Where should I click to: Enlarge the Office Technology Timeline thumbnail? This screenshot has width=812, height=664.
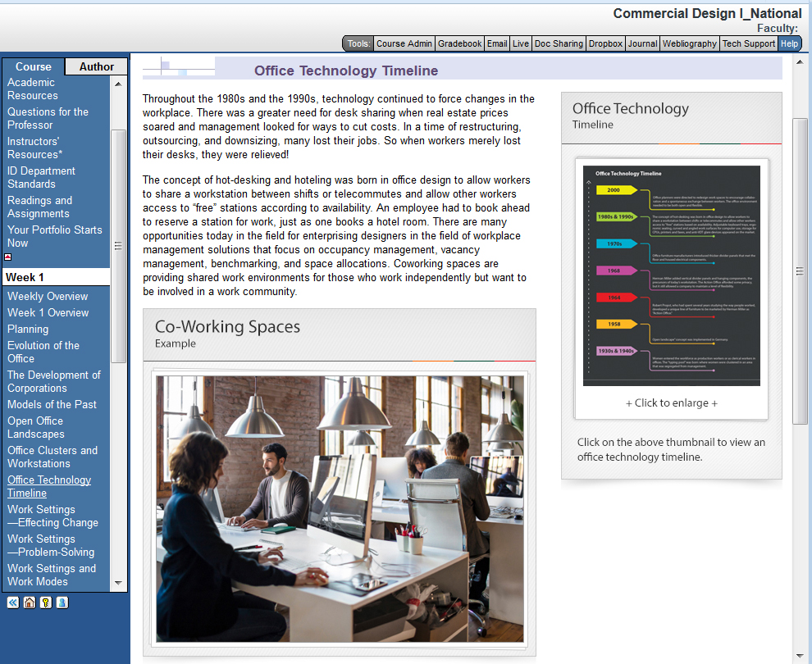(x=671, y=275)
